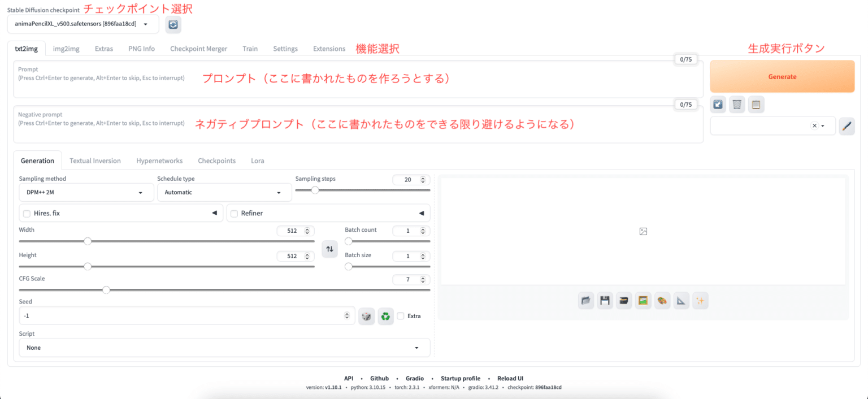Enable the Refiner option
This screenshot has height=399, width=868.
[x=234, y=213]
